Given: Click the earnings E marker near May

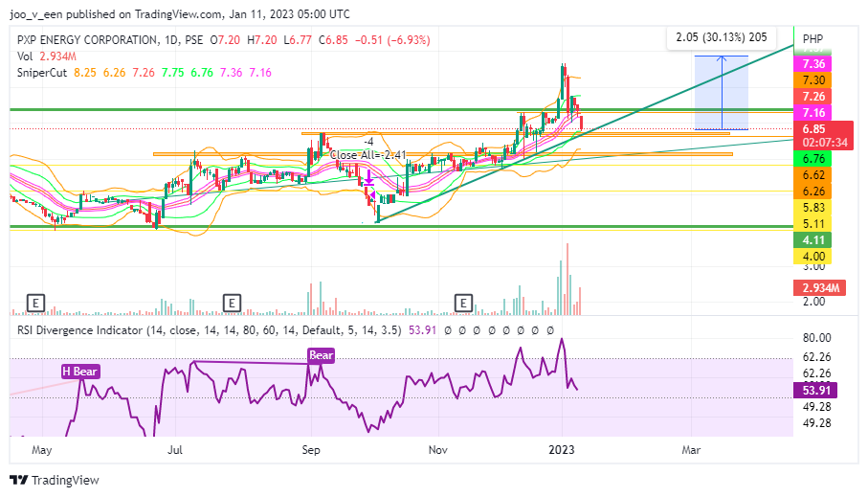Looking at the screenshot, I should (x=35, y=303).
